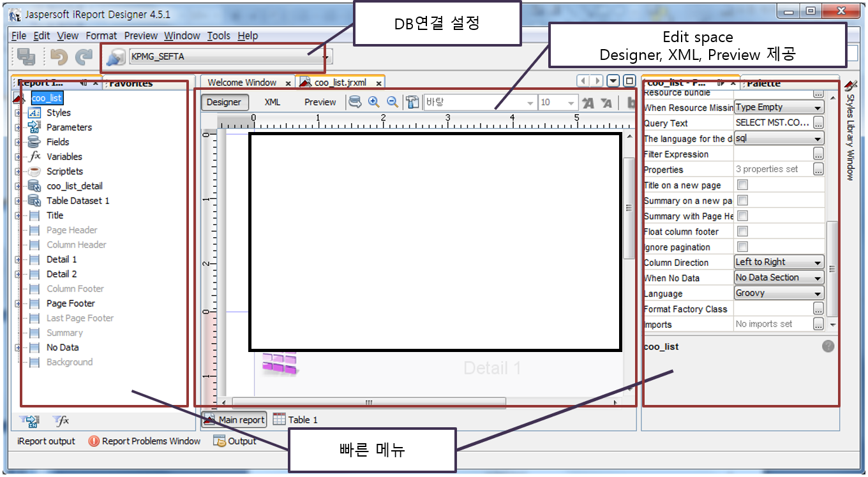Click the filter fx expressions icon
Screen dimensions: 868x477
click(61, 421)
